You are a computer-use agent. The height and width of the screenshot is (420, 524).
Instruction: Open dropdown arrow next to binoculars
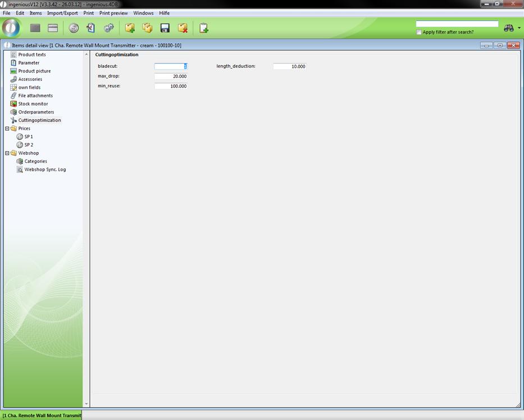[x=519, y=28]
